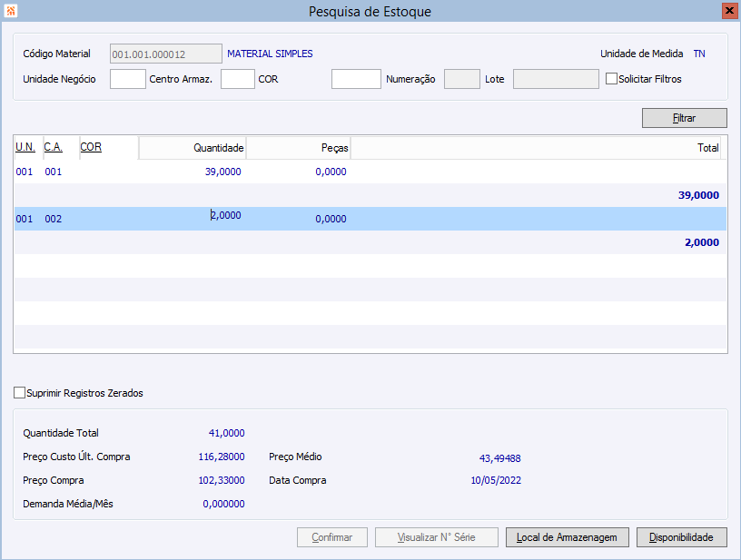Click the Disponibilidade button
This screenshot has width=741, height=560.
[x=682, y=537]
